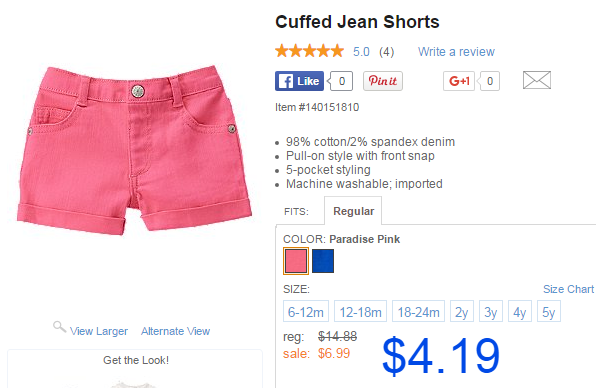Image resolution: width=596 pixels, height=388 pixels.
Task: Open the Alternate View link
Action: tap(175, 331)
